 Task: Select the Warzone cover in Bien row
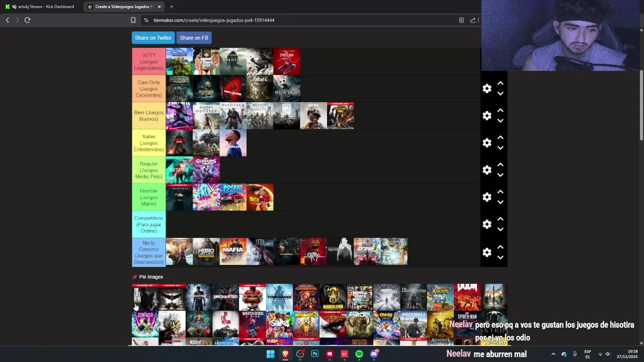tap(287, 116)
